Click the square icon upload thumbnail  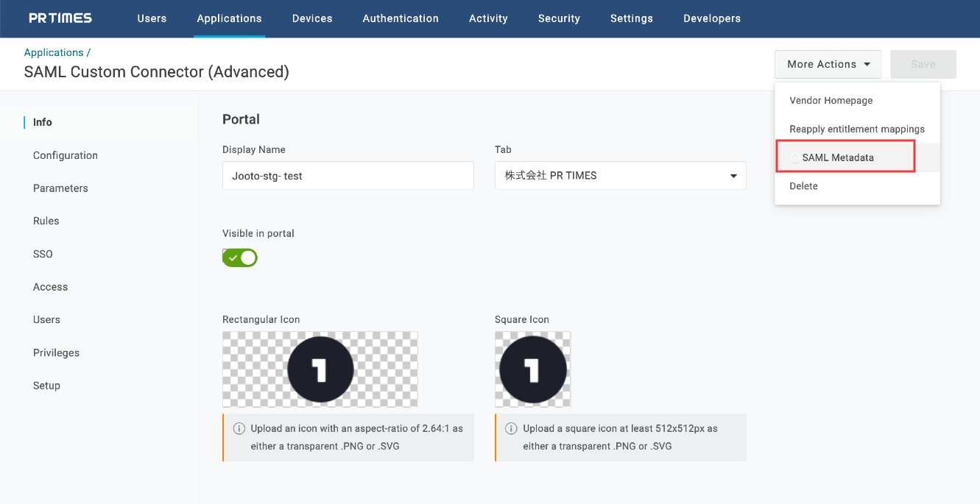532,369
